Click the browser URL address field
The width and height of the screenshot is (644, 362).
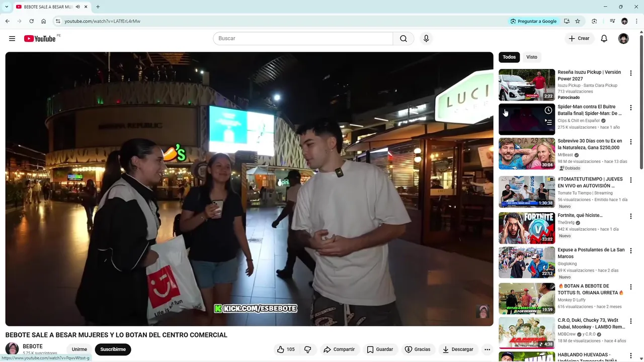(x=282, y=21)
